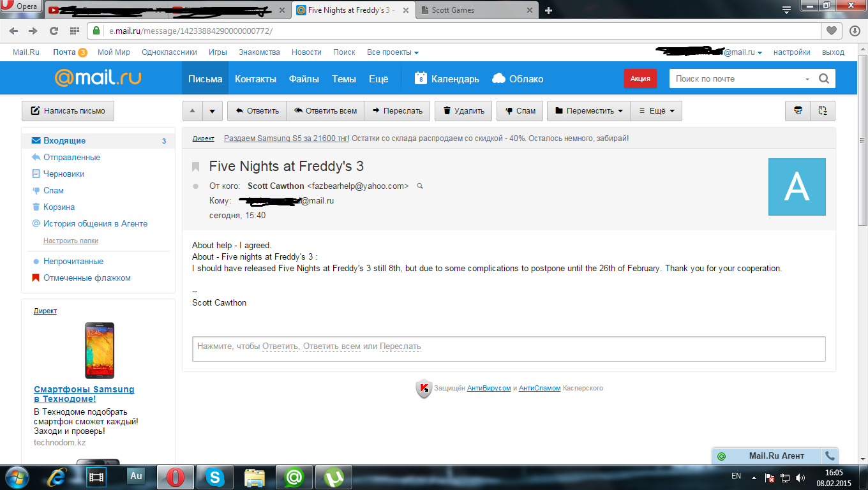The height and width of the screenshot is (490, 868).
Task: Open Mail.Ru Agent from the taskbar
Action: [x=294, y=477]
